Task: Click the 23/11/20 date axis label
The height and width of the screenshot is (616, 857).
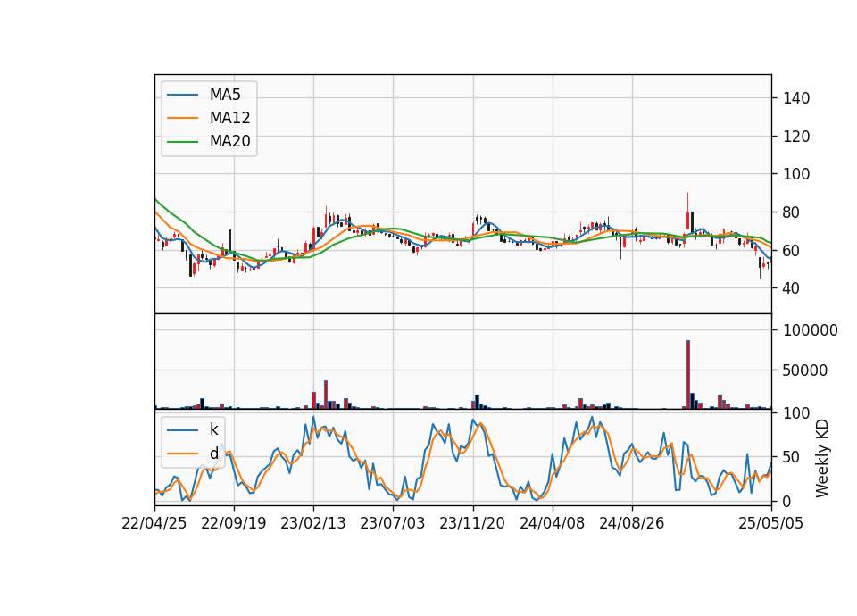Action: [x=472, y=524]
